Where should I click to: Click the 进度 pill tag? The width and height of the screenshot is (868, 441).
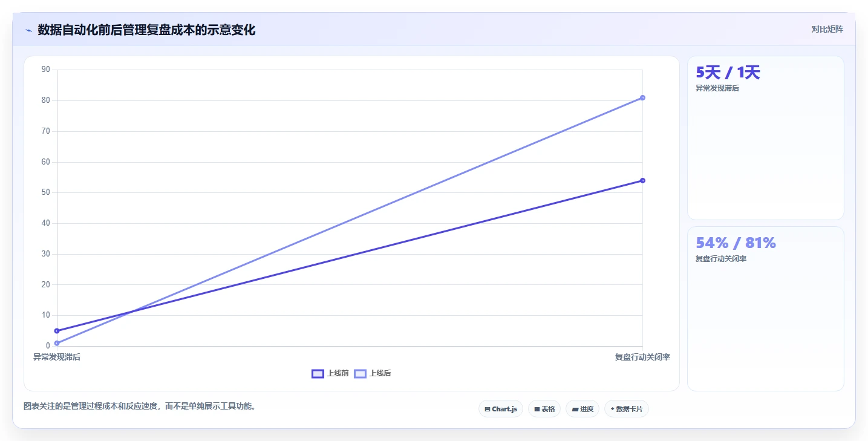(582, 409)
